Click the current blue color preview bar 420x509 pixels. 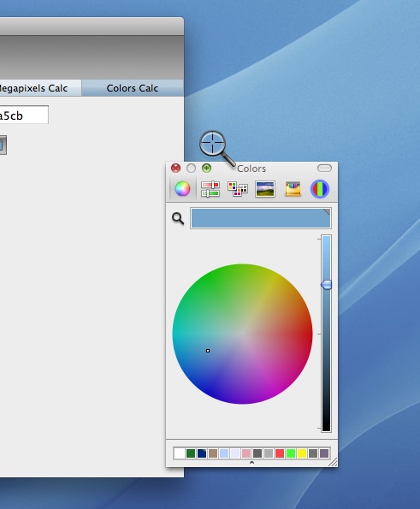tap(261, 218)
